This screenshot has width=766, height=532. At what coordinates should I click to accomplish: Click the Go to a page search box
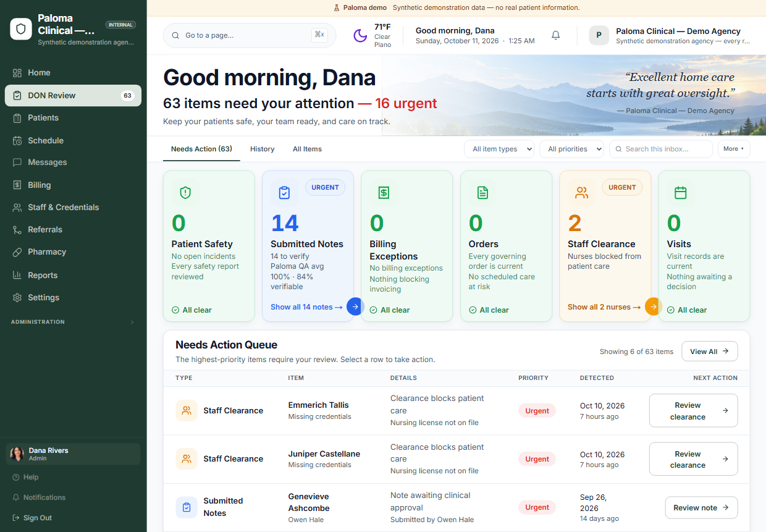coord(250,35)
